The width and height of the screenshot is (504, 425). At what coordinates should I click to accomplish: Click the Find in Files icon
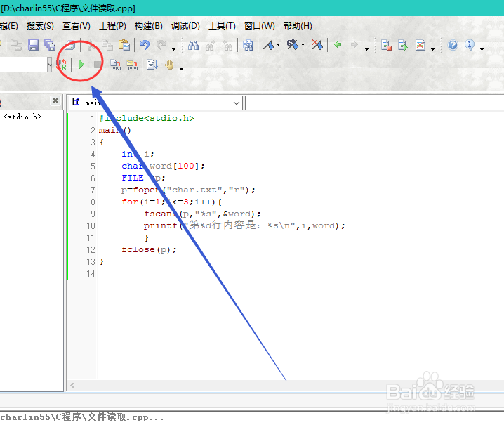click(x=248, y=45)
